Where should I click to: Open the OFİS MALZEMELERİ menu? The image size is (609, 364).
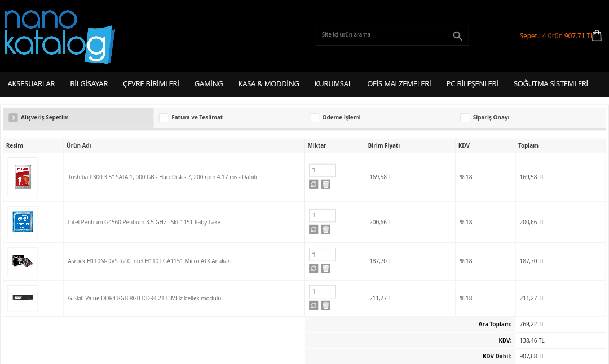(x=399, y=84)
